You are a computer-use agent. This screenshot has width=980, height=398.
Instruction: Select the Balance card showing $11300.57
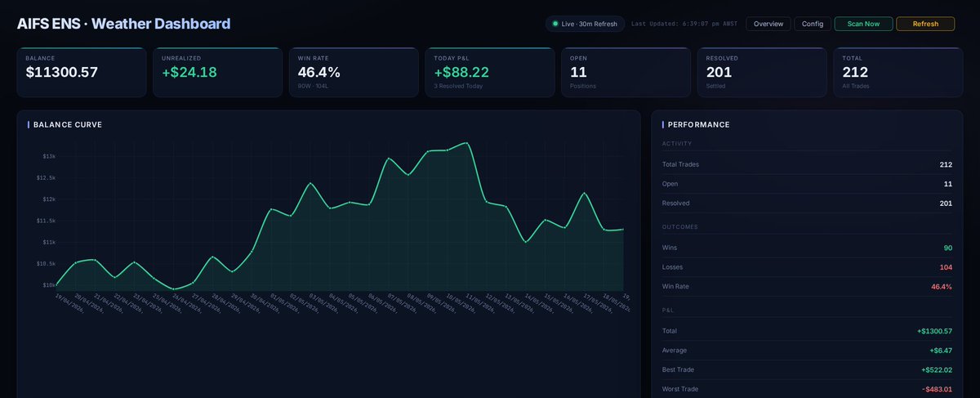(82, 72)
